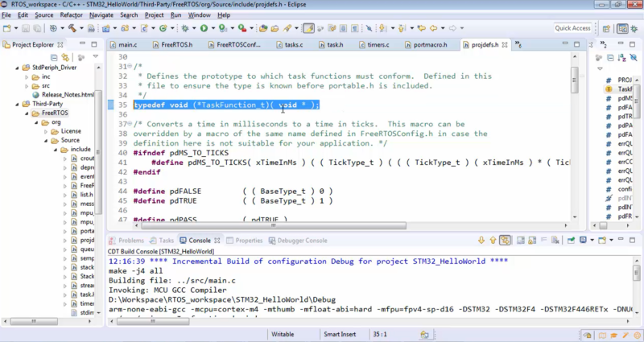644x342 pixels.
Task: Click the green Run button in toolbar
Action: pyautogui.click(x=204, y=28)
